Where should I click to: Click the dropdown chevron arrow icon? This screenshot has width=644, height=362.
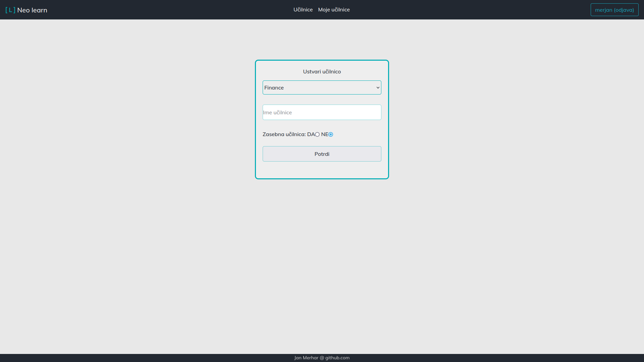tap(378, 87)
